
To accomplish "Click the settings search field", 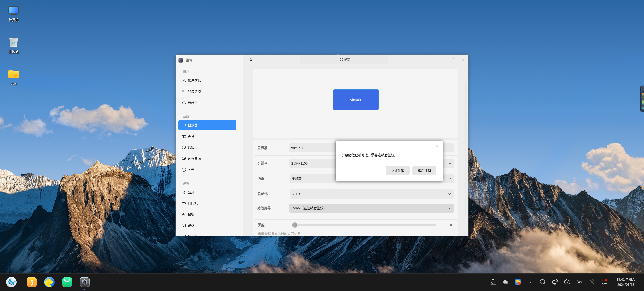I will (x=344, y=60).
